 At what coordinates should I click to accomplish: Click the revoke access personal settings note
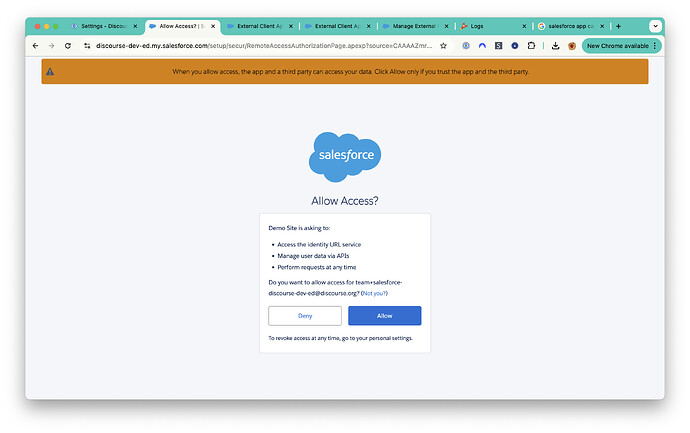(x=341, y=338)
